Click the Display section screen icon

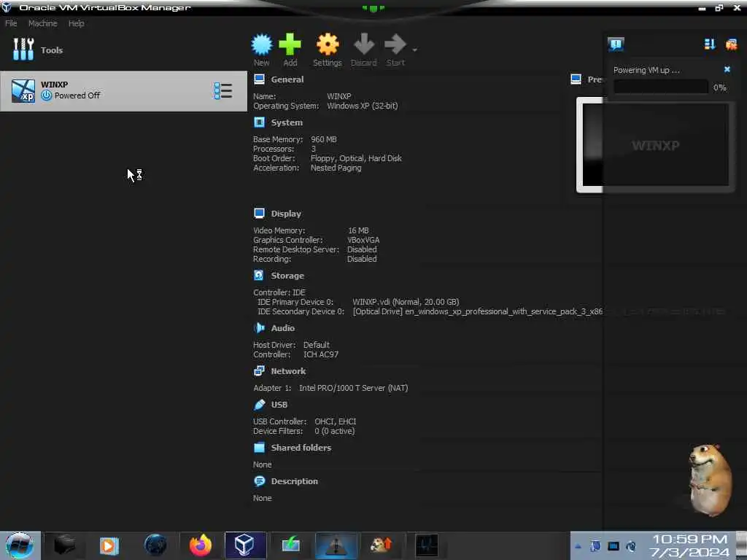[259, 214]
